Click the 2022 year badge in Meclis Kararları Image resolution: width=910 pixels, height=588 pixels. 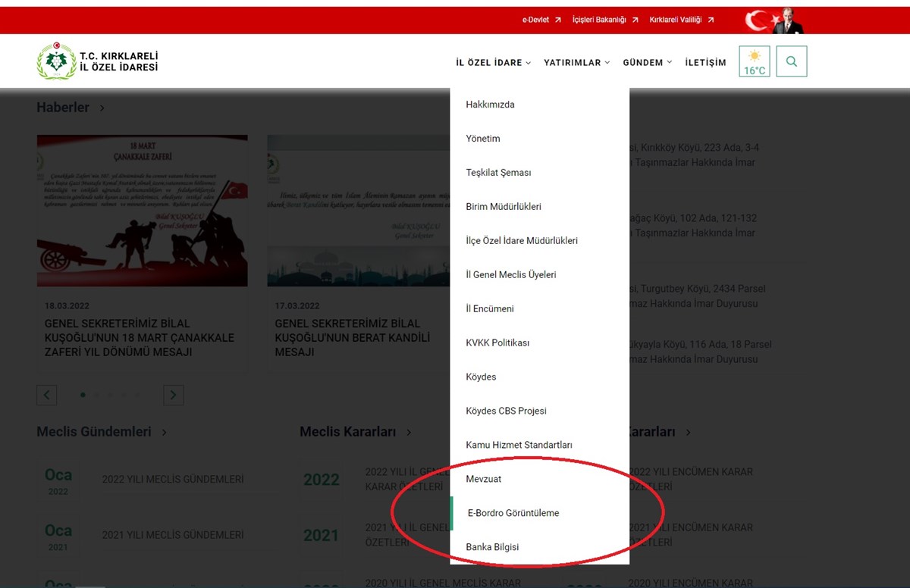point(322,480)
